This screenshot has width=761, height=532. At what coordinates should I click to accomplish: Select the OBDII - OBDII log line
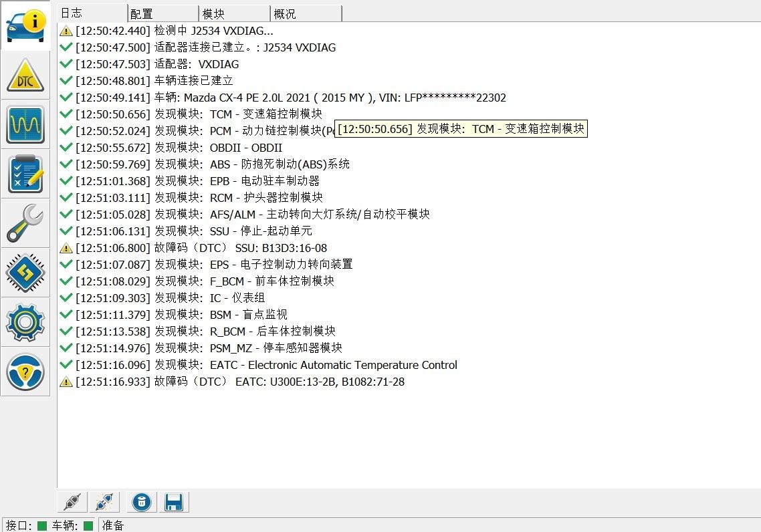171,148
